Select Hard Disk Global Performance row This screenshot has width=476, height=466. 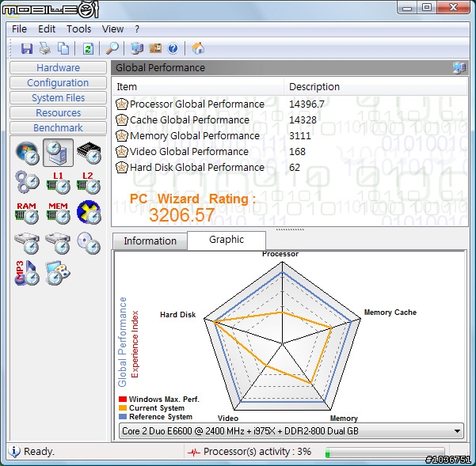290,167
